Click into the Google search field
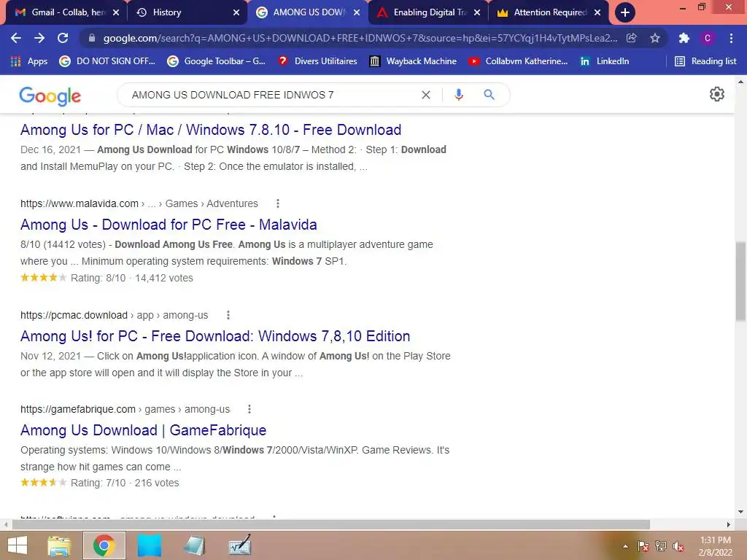This screenshot has height=560, width=747. point(274,95)
